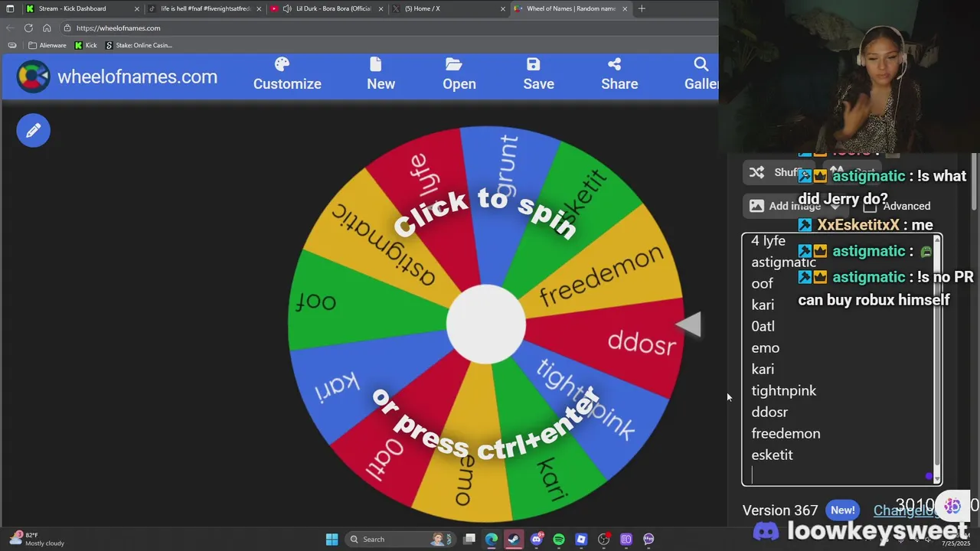Click the blue pencil edit button
Viewport: 980px width, 551px height.
point(33,131)
